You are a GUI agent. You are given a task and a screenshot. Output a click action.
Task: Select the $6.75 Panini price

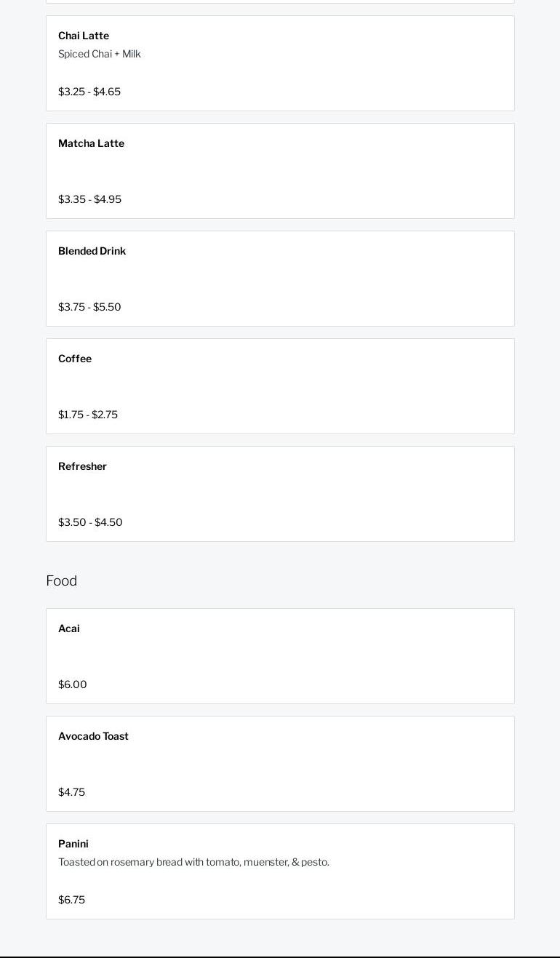71,900
